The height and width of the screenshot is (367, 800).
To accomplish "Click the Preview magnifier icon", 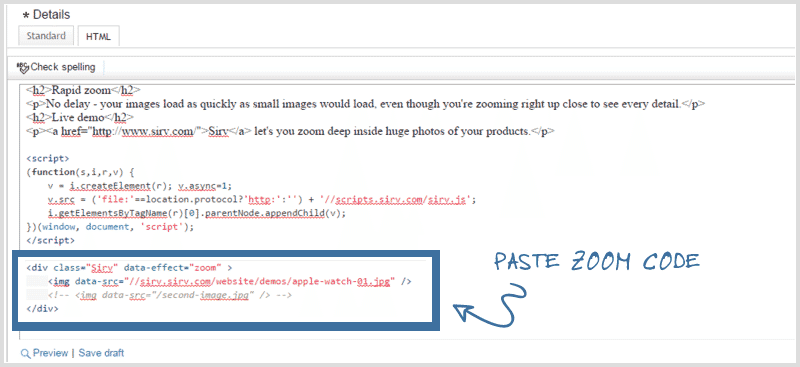I will point(25,353).
